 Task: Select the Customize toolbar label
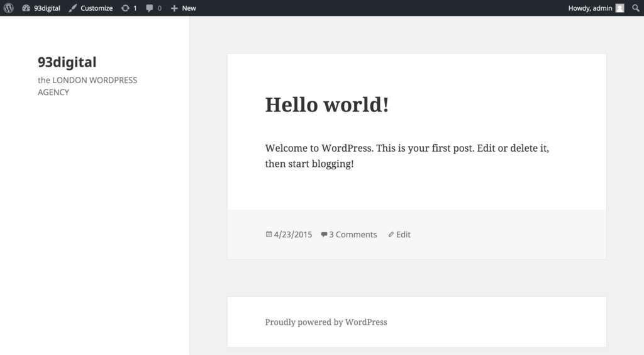coord(96,8)
